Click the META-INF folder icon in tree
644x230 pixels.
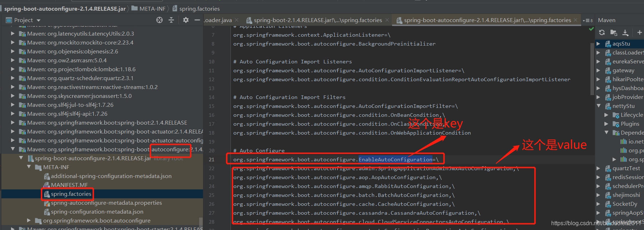(39, 167)
